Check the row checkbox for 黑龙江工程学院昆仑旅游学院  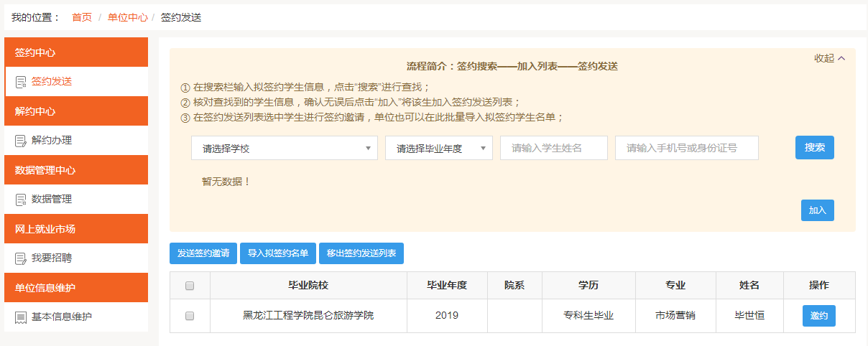(x=190, y=316)
